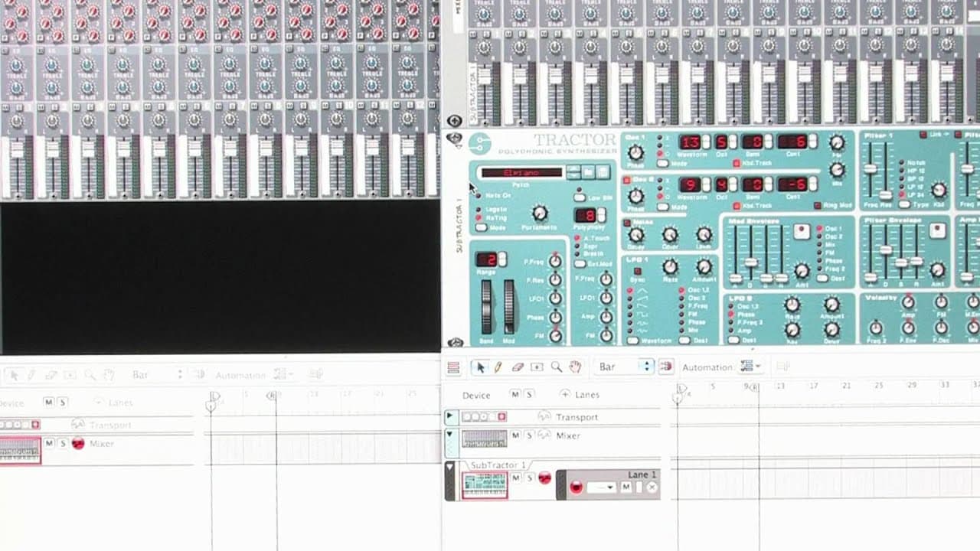Toggle the Noise generator on
The width and height of the screenshot is (980, 551).
tap(626, 223)
